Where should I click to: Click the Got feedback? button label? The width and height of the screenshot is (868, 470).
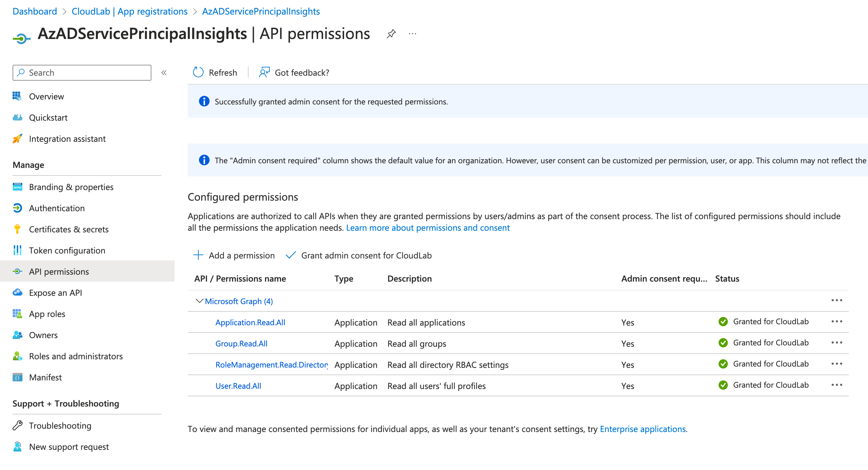click(x=302, y=72)
